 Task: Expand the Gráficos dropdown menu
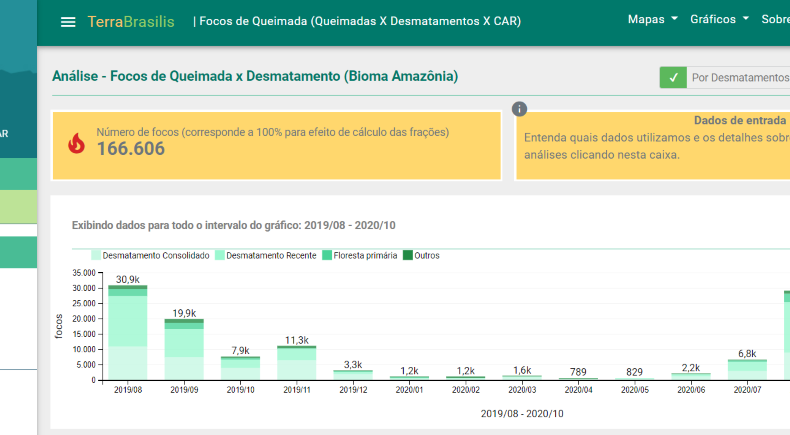(719, 20)
